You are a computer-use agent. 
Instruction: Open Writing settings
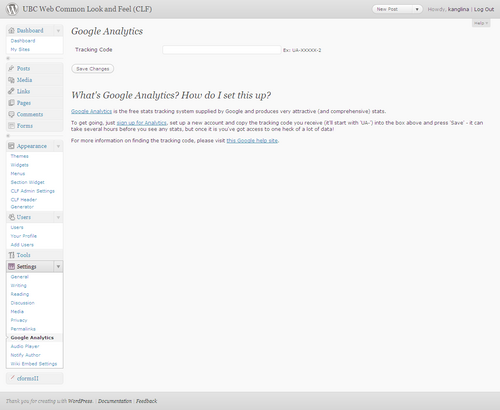[18, 285]
